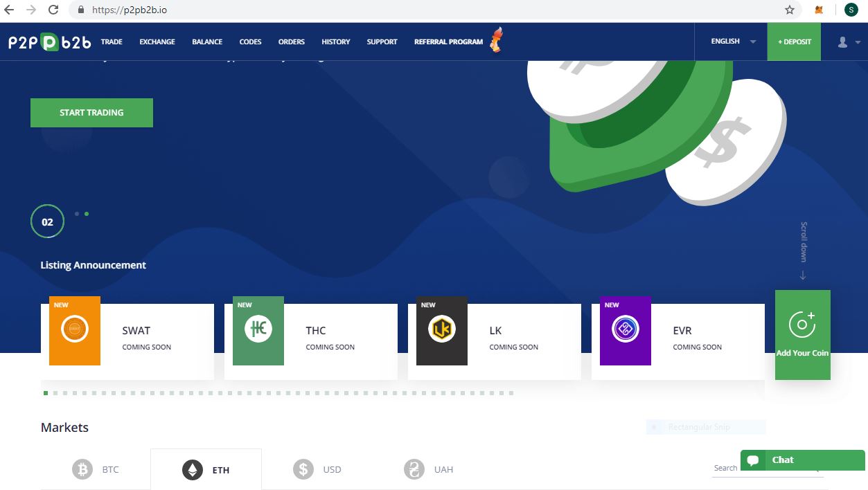Select the first green listing carousel dot
This screenshot has height=490, width=868.
(x=46, y=393)
